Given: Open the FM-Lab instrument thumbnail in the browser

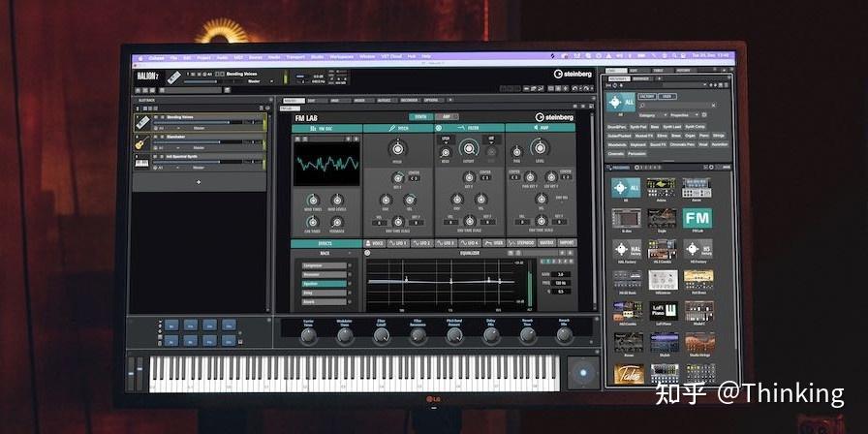Looking at the screenshot, I should (697, 219).
